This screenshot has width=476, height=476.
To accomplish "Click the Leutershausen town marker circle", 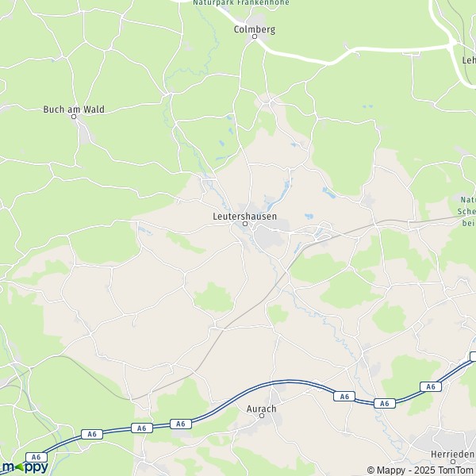I will click(245, 224).
